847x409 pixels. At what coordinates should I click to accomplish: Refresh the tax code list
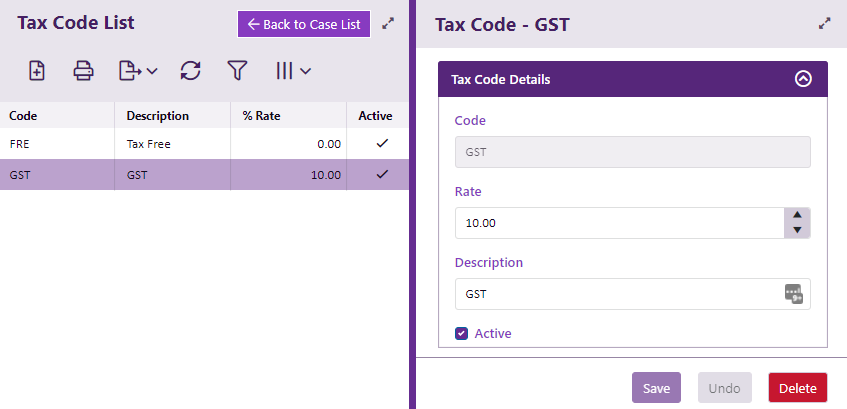point(190,71)
